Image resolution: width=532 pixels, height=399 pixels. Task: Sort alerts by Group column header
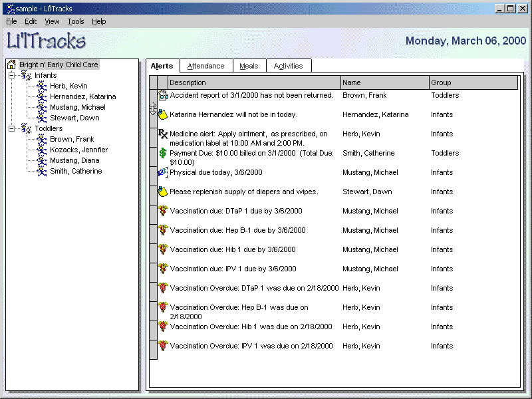click(x=473, y=83)
